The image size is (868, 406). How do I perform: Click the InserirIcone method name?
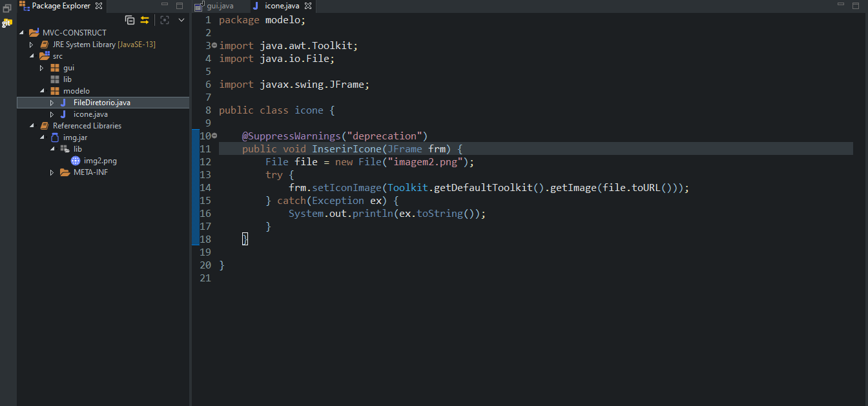coord(347,149)
